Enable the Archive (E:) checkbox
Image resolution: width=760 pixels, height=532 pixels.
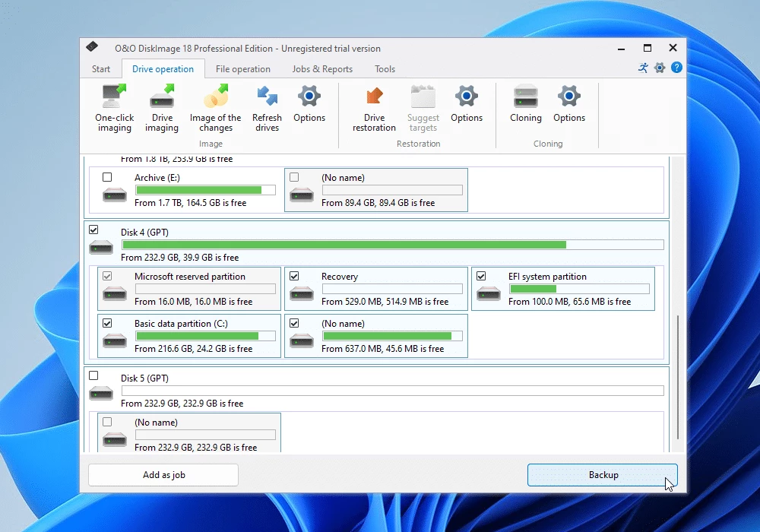[x=107, y=177]
